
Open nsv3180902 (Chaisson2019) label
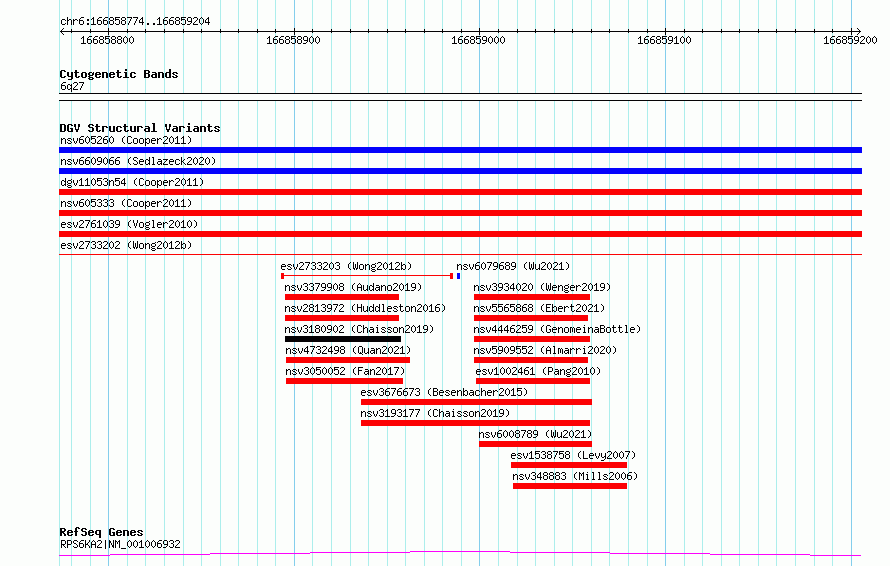(x=359, y=329)
